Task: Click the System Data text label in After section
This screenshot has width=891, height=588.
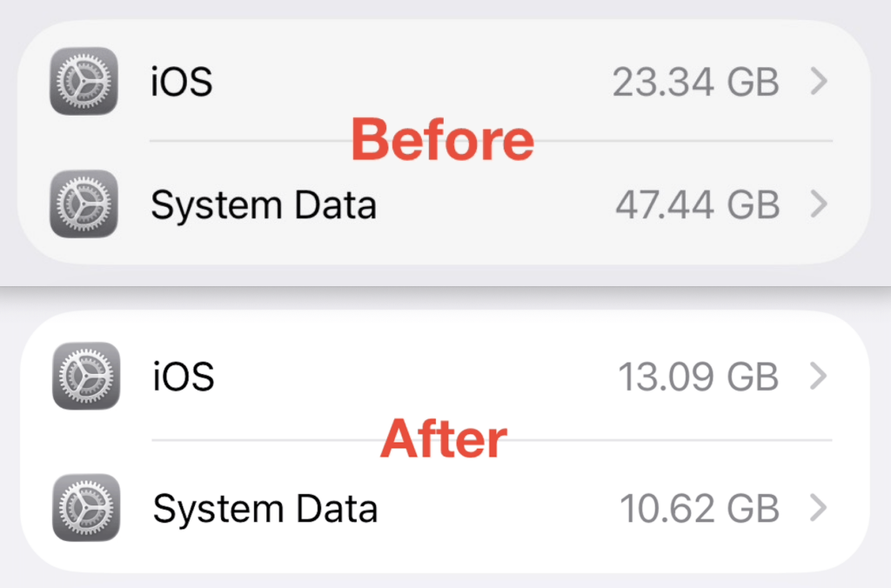Action: [x=264, y=508]
